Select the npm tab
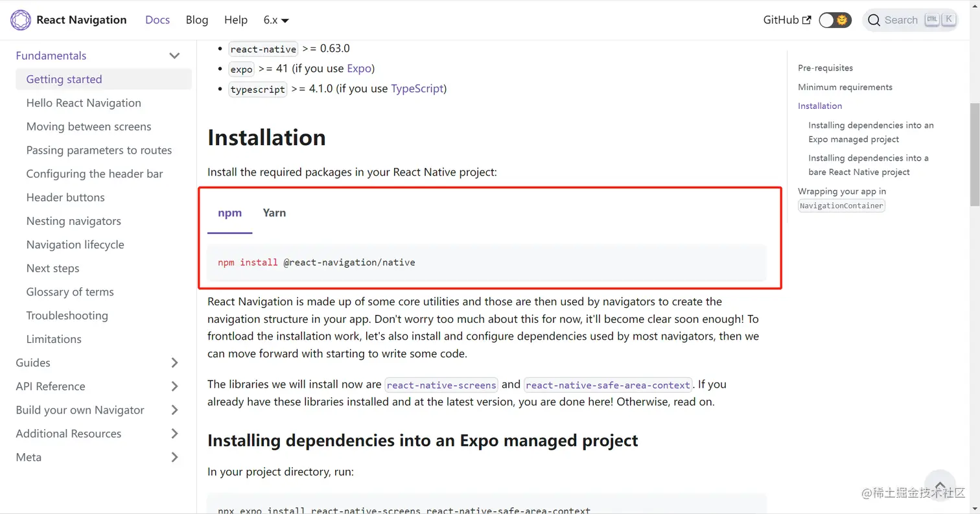The image size is (980, 514). click(x=229, y=213)
